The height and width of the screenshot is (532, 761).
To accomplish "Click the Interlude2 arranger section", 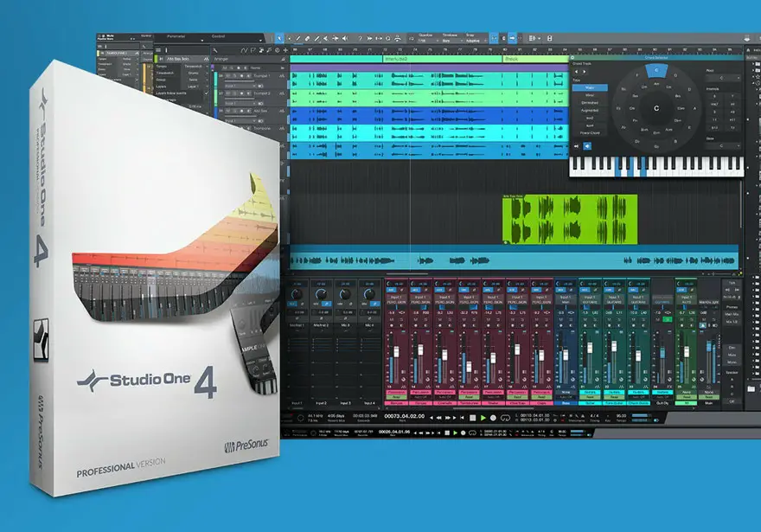I will [x=443, y=59].
